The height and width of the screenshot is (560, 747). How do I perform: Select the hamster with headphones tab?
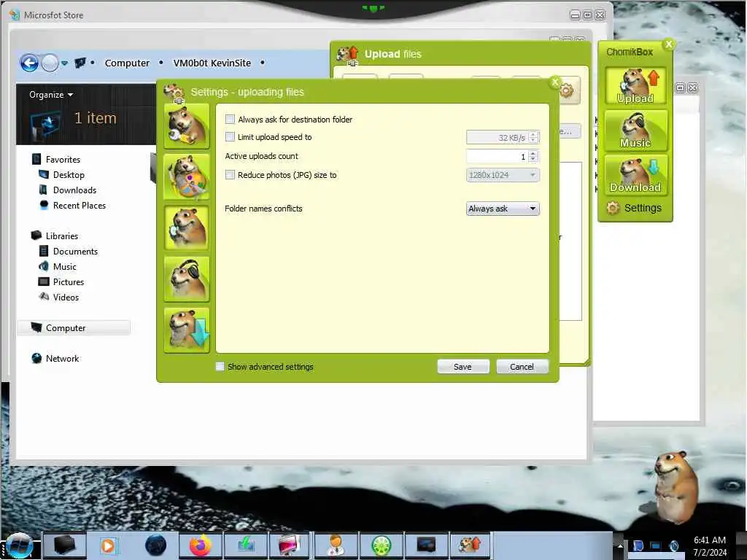(186, 279)
